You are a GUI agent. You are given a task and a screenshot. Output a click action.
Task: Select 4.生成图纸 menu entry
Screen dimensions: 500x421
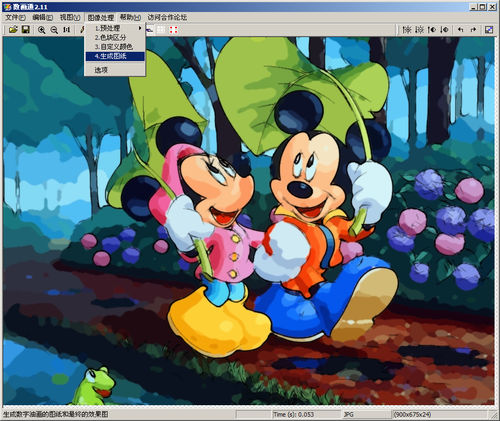[115, 56]
